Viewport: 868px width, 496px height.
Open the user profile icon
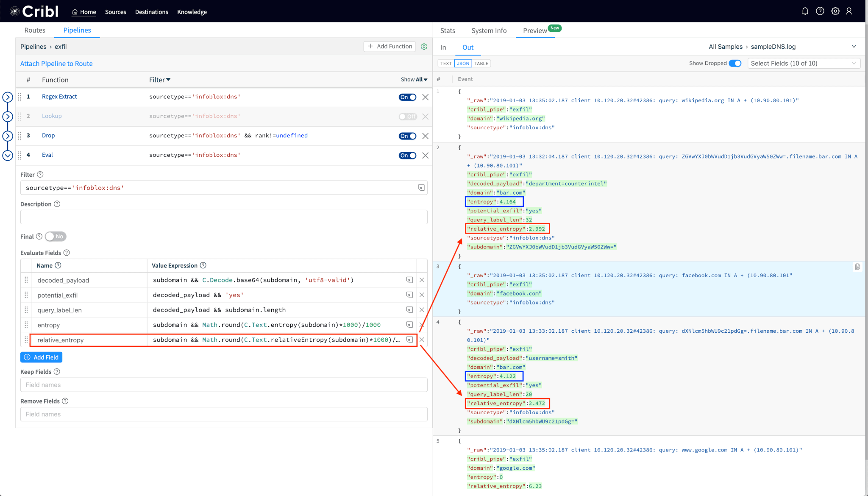(x=849, y=11)
